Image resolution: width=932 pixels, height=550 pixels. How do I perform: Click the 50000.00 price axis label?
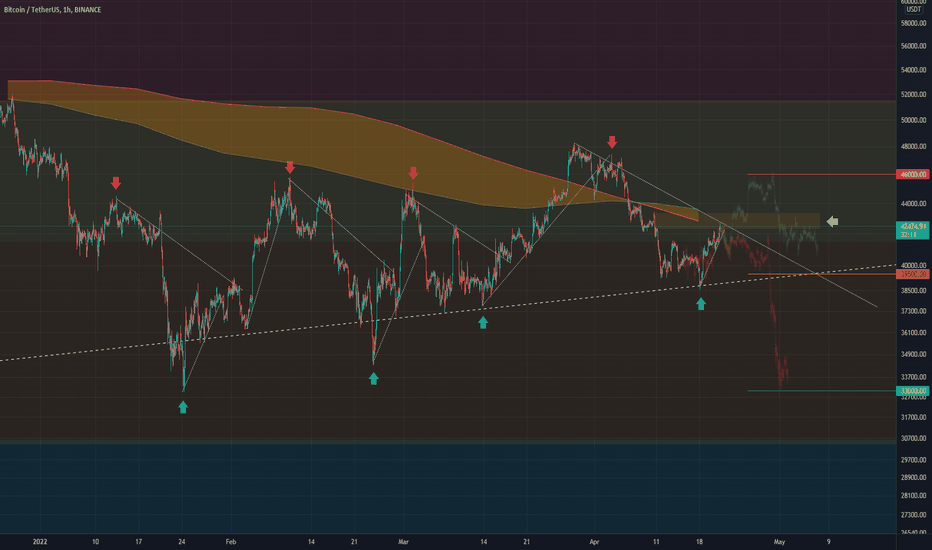(x=914, y=120)
